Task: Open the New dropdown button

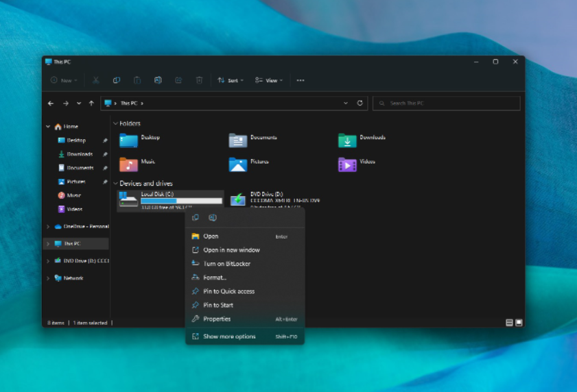Action: coord(64,80)
